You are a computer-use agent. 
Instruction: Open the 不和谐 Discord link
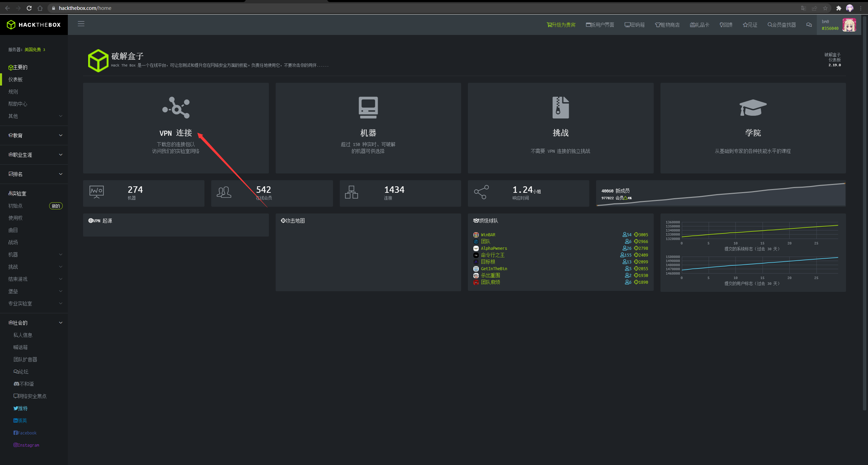click(x=24, y=384)
